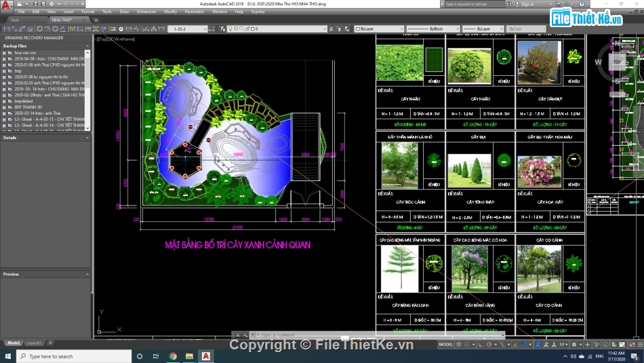Toggle drawing grid display in status bar
Image resolution: width=644 pixels, height=363 pixels.
pos(459,345)
